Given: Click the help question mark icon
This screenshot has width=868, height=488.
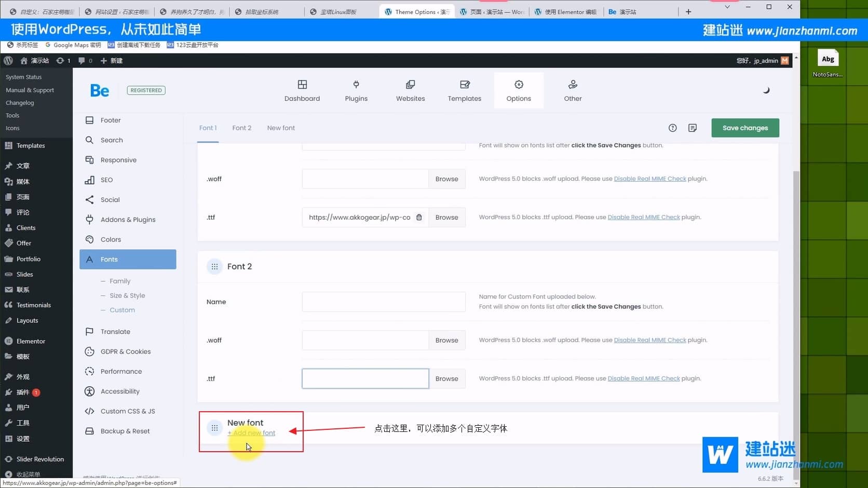Looking at the screenshot, I should [672, 128].
